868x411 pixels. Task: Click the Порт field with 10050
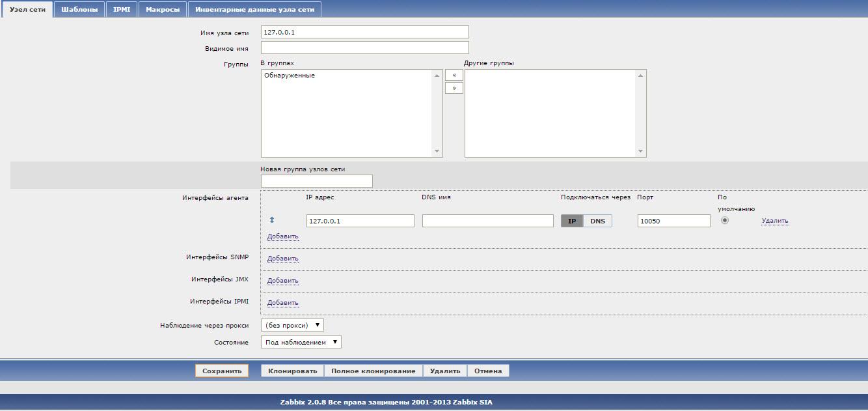coord(673,221)
